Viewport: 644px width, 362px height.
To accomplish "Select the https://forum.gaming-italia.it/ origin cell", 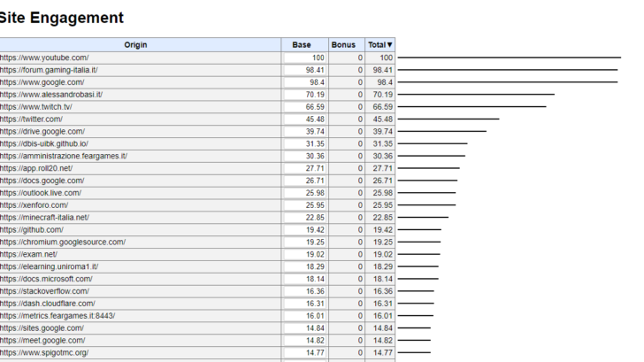I will click(140, 70).
